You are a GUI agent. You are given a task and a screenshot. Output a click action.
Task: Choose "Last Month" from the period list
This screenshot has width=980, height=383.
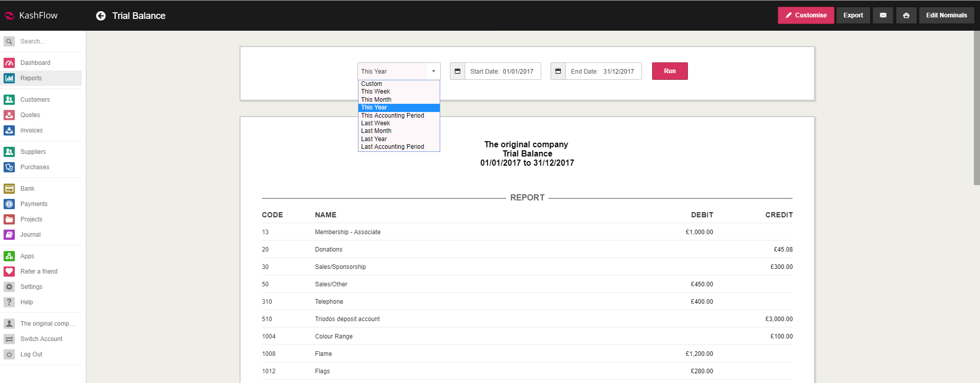[x=376, y=131]
